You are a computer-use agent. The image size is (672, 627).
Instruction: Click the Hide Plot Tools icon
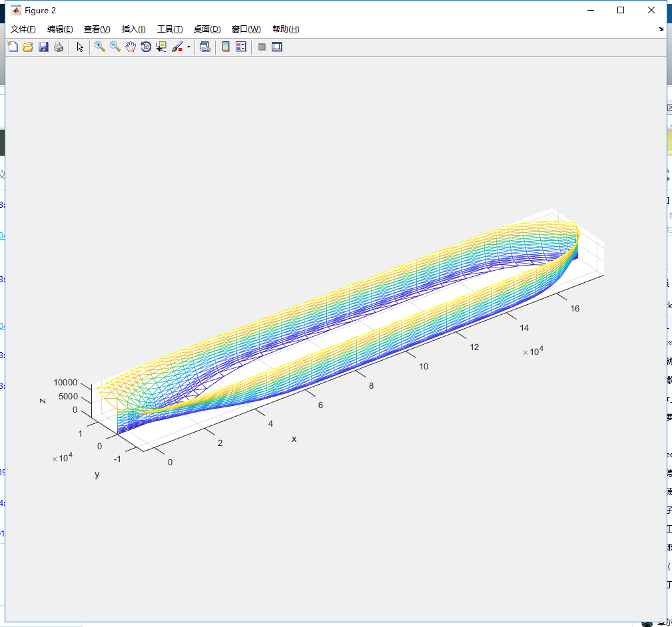(262, 47)
